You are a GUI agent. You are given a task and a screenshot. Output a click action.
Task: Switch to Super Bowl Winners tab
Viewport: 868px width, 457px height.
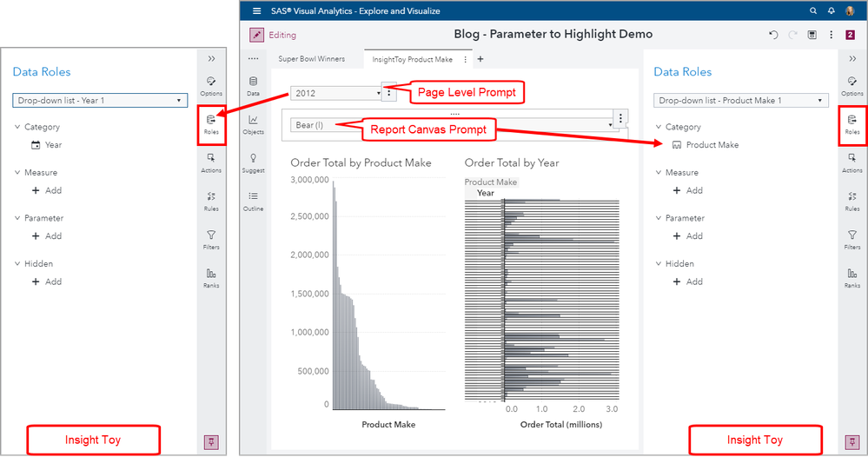(312, 59)
